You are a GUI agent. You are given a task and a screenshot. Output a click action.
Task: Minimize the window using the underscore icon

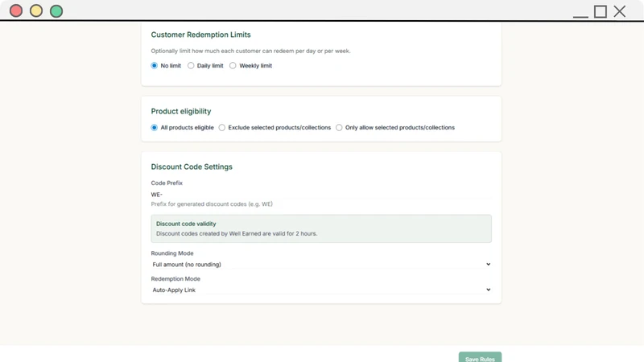click(580, 16)
